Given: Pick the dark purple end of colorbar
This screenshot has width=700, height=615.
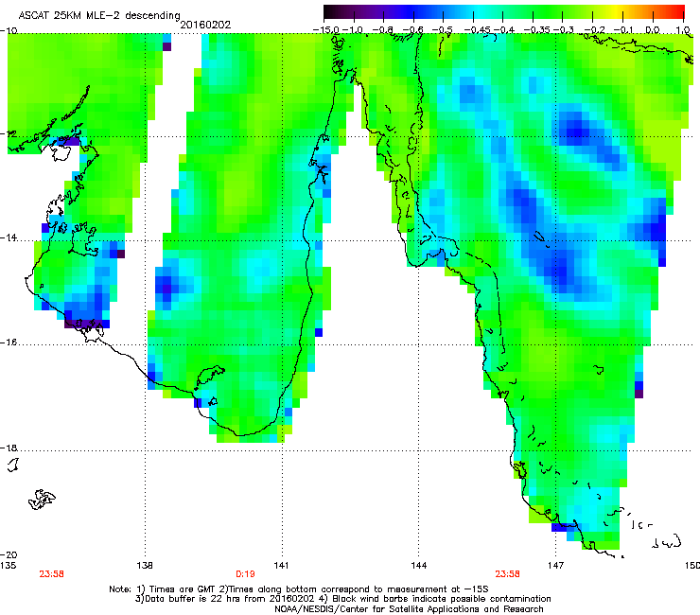Looking at the screenshot, I should tap(331, 12).
